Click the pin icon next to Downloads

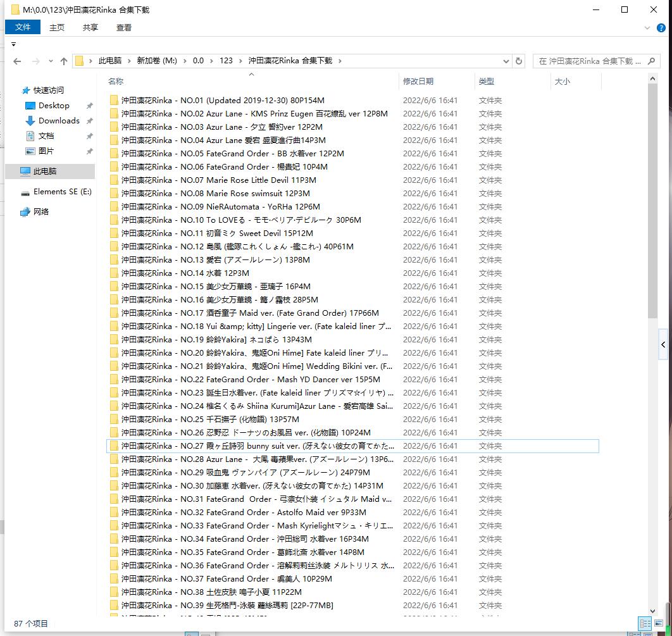(x=90, y=121)
